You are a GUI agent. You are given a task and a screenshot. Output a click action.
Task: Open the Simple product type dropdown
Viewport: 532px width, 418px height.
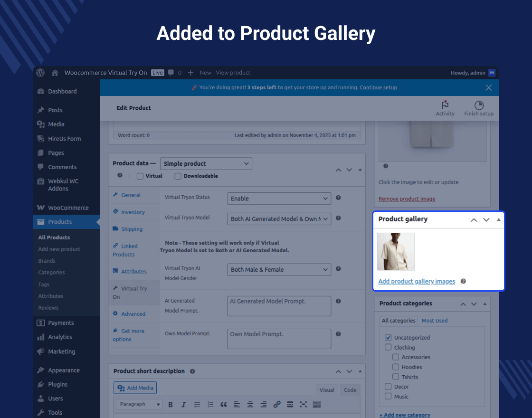click(x=206, y=164)
